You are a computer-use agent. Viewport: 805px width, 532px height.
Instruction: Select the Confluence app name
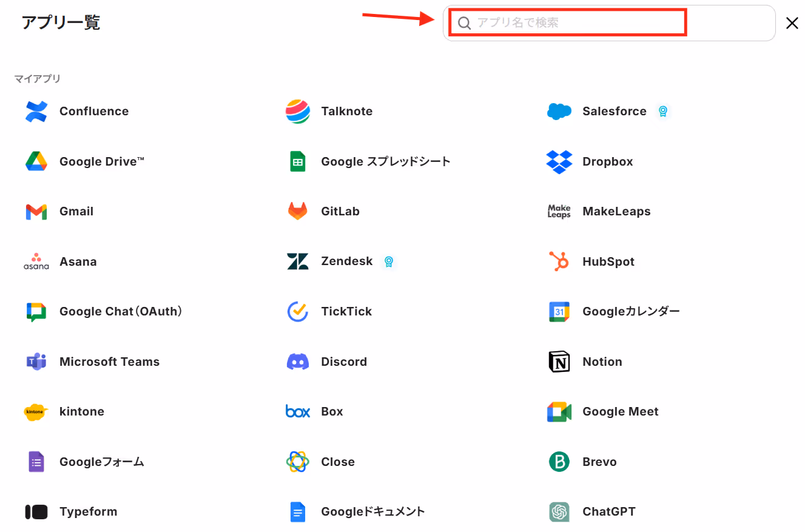coord(94,112)
